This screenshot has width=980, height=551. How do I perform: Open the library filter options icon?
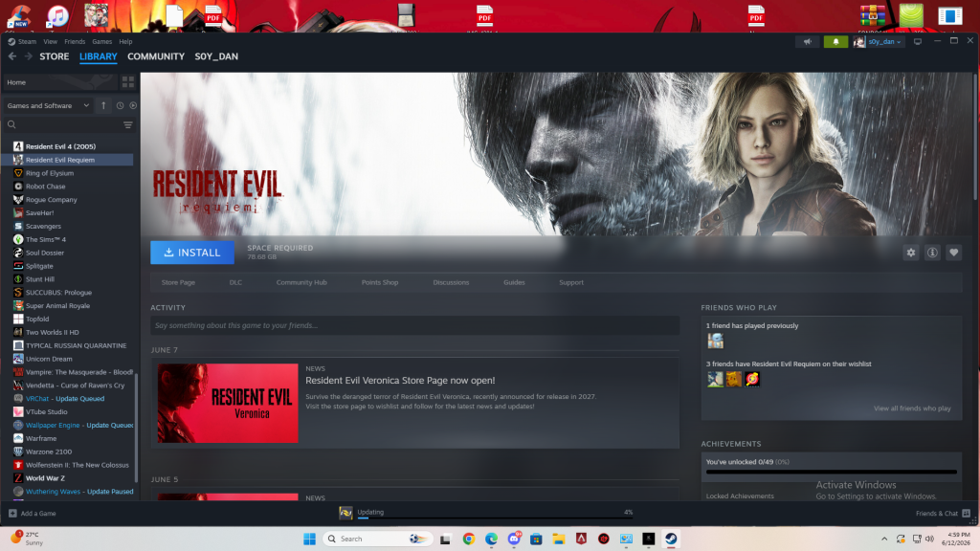[128, 125]
